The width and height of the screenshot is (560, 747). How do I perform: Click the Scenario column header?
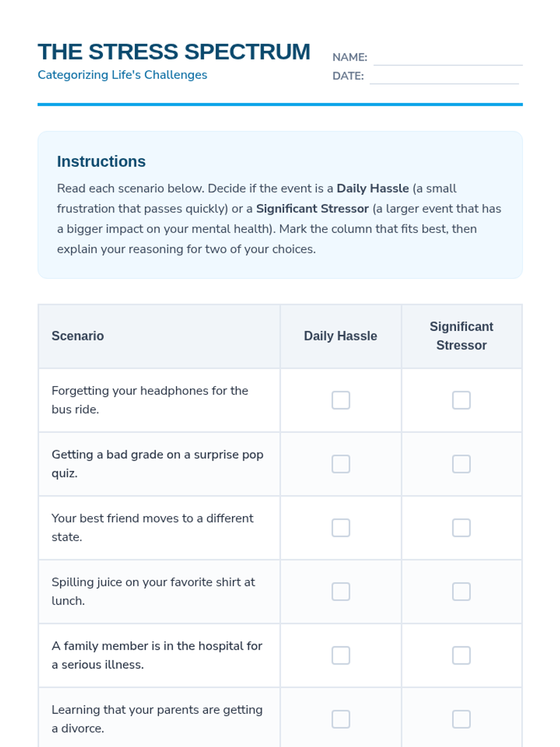click(x=78, y=336)
